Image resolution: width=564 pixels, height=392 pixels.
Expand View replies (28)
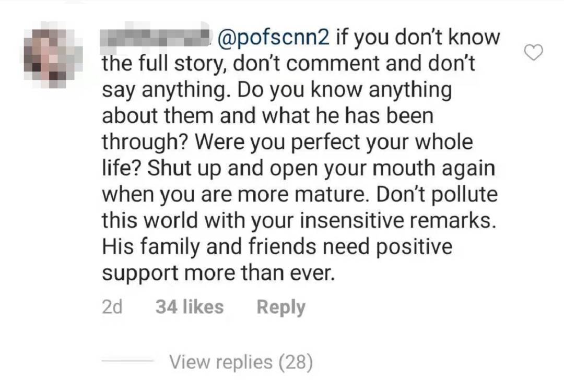[x=241, y=361]
